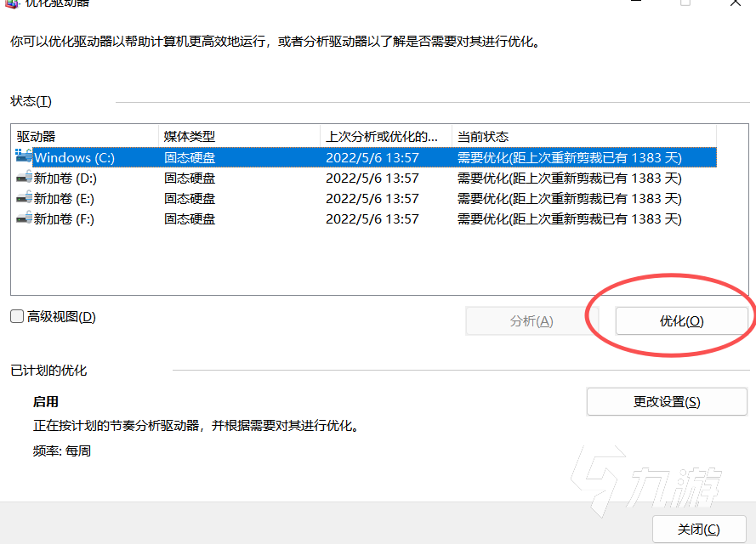756x544 pixels.
Task: Click the 新加卷 (F:) drive icon
Action: tap(23, 218)
